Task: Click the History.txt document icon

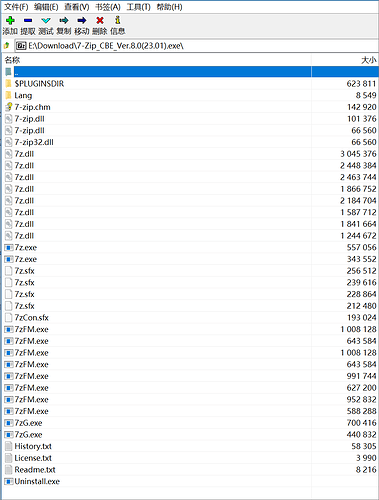Action: pyautogui.click(x=9, y=446)
